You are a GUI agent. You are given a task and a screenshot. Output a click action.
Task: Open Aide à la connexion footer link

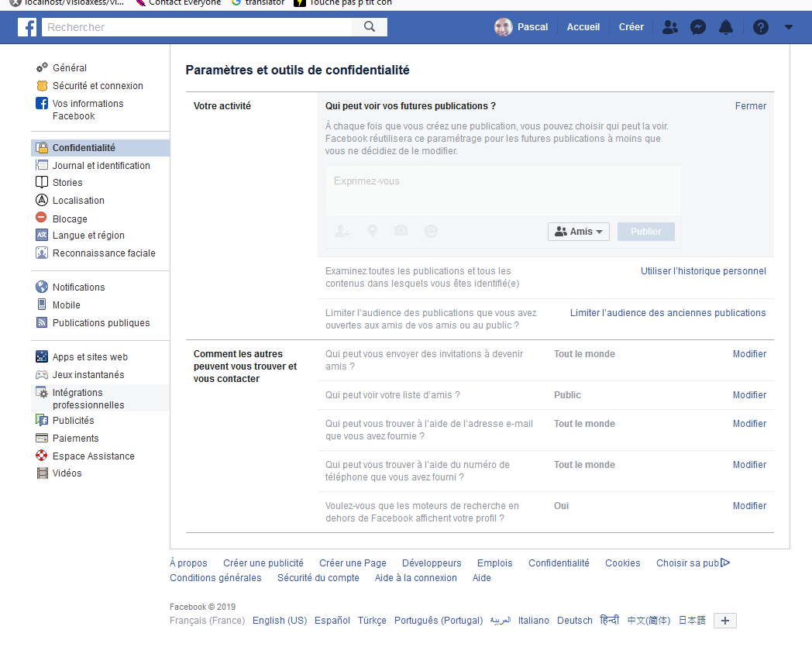click(x=416, y=578)
